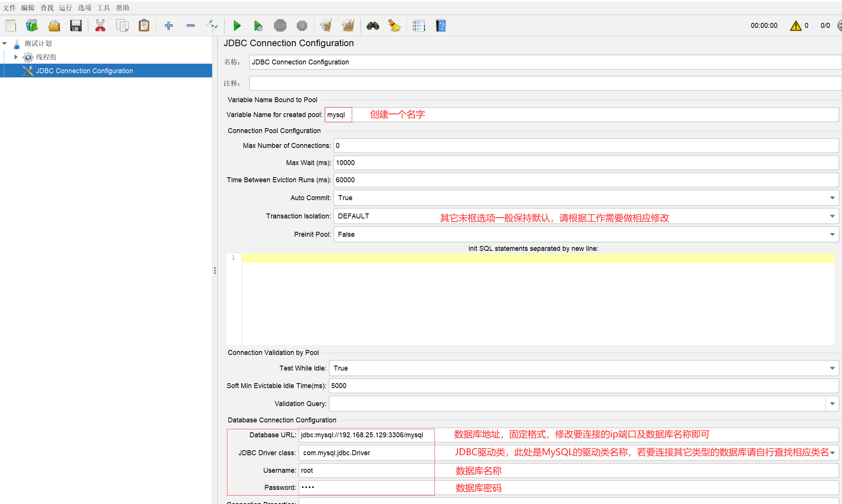Open the Templates icon in toolbar
842x504 pixels.
tap(32, 26)
